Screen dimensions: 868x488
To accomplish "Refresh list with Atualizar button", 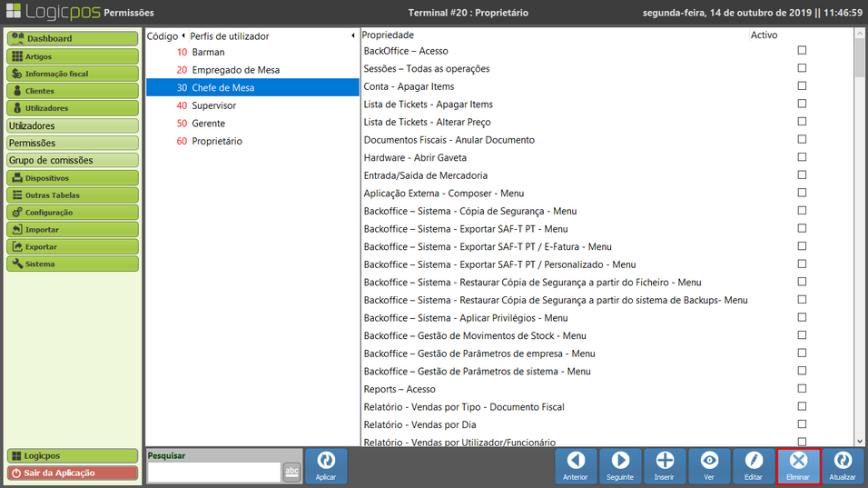I will 843,466.
